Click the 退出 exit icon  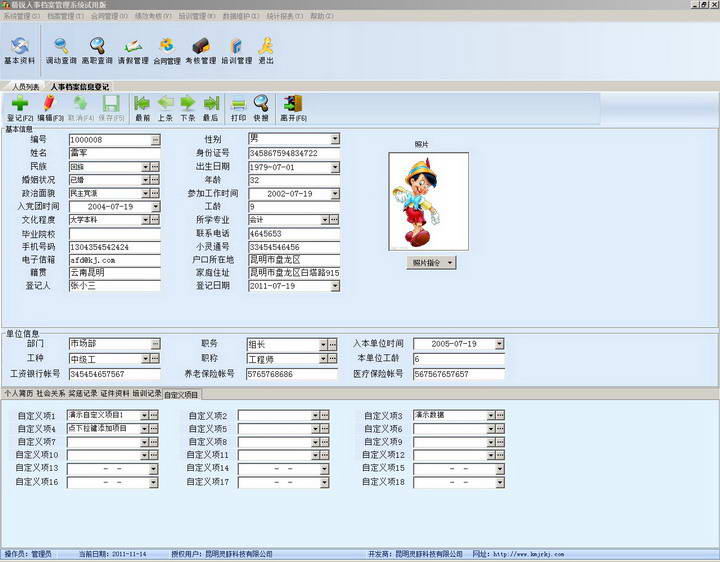[x=266, y=51]
